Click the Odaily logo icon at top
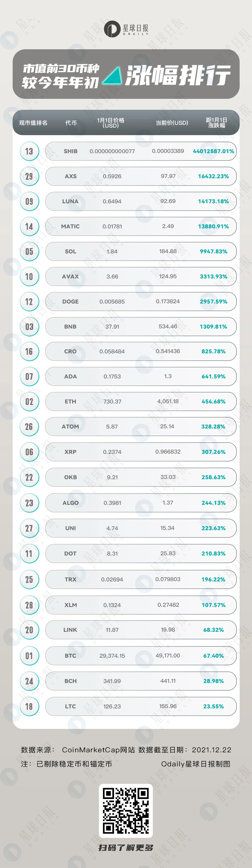Image resolution: width=252 pixels, height=868 pixels. [x=112, y=29]
